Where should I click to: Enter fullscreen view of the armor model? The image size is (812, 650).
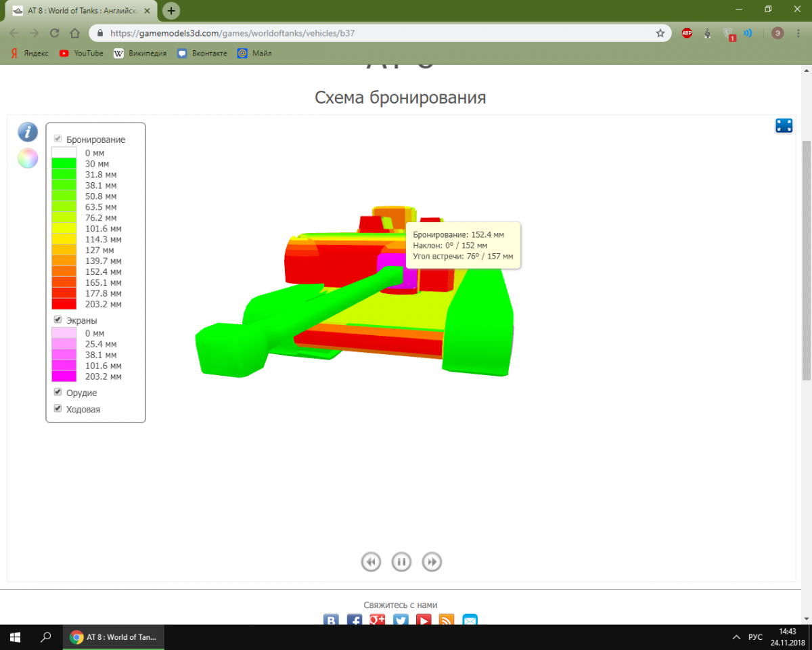click(x=784, y=125)
